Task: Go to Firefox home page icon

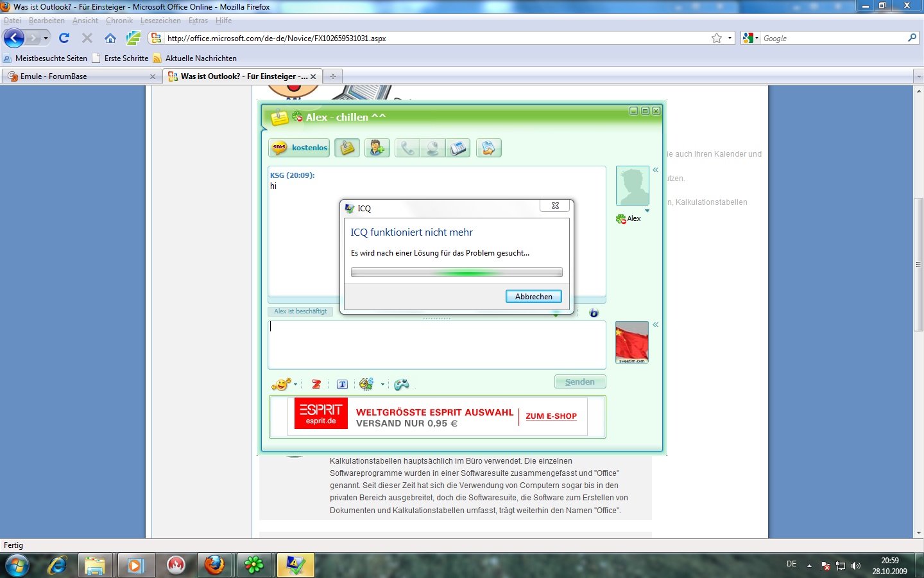Action: [110, 38]
